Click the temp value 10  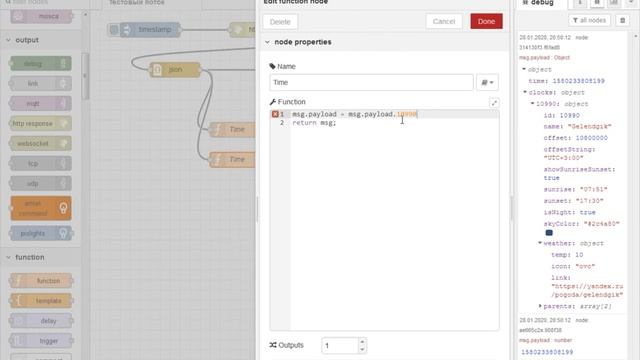point(579,255)
